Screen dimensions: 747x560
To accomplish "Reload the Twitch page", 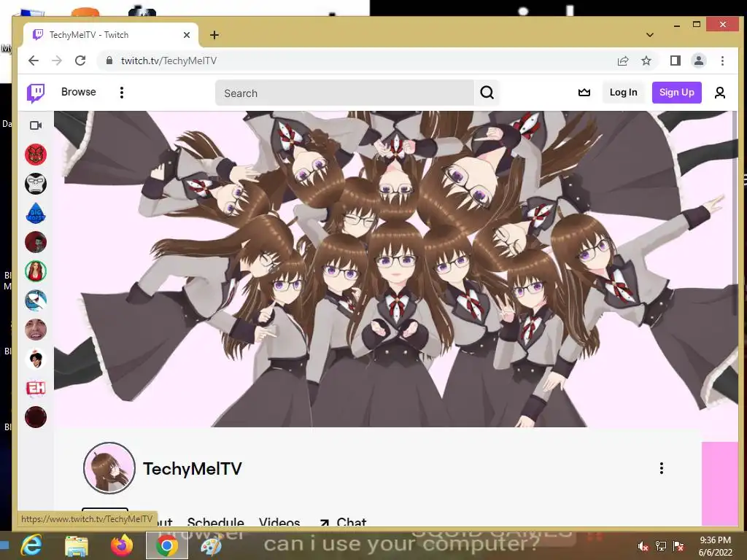I will [x=80, y=61].
